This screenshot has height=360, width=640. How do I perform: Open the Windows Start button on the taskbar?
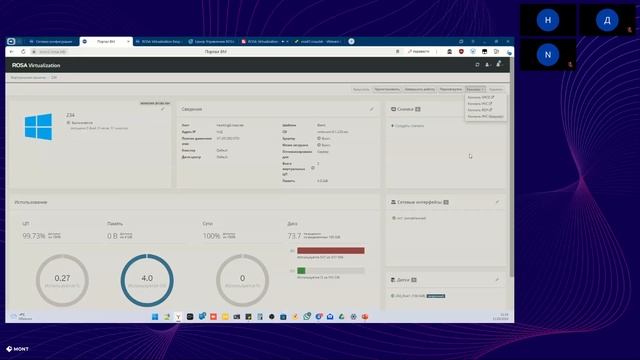coord(155,317)
